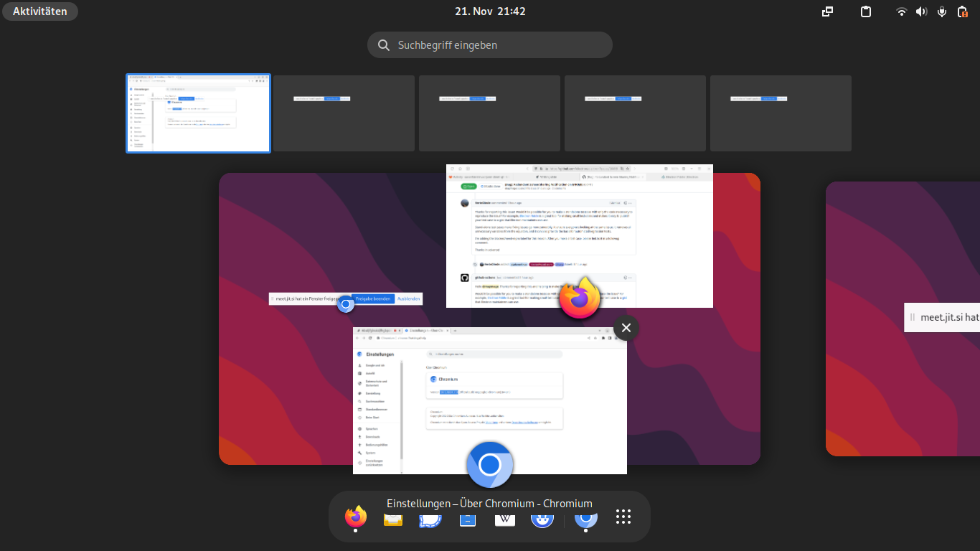Click the microphone indicator in the top bar
The width and height of the screenshot is (980, 551).
(x=941, y=11)
